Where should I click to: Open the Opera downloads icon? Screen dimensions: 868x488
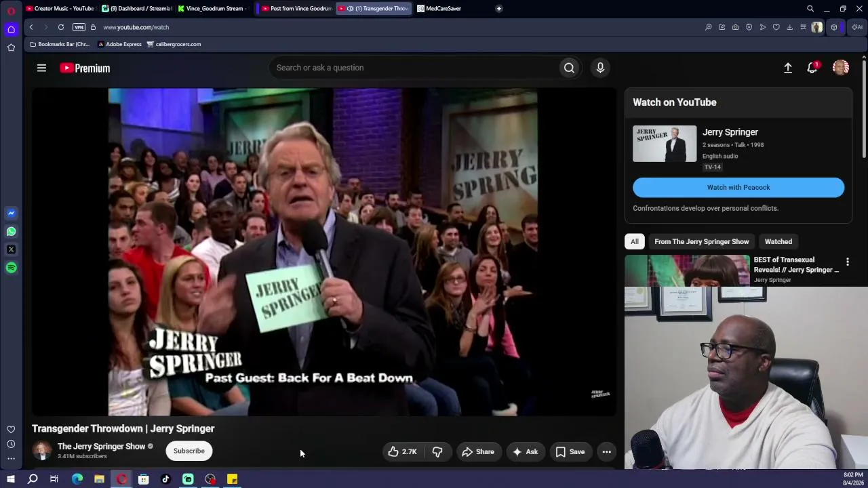click(x=790, y=27)
